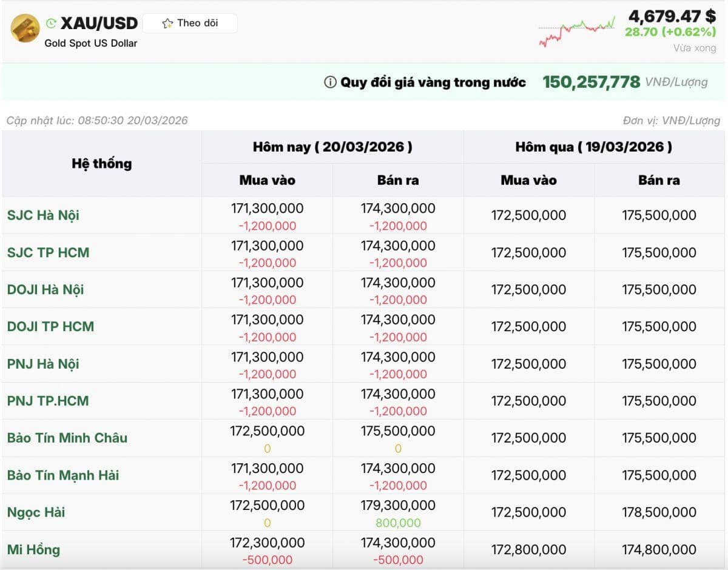The height and width of the screenshot is (570, 728).
Task: Click the Bán ra header under Hôm nay
Action: point(398,180)
